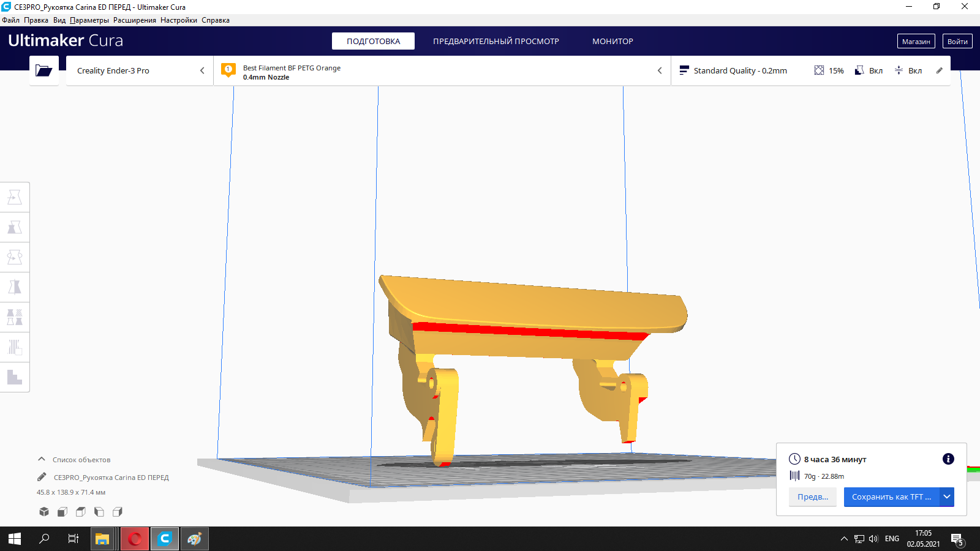Select the Mirror tool in left toolbar
Screen dimensions: 980x551
click(15, 287)
